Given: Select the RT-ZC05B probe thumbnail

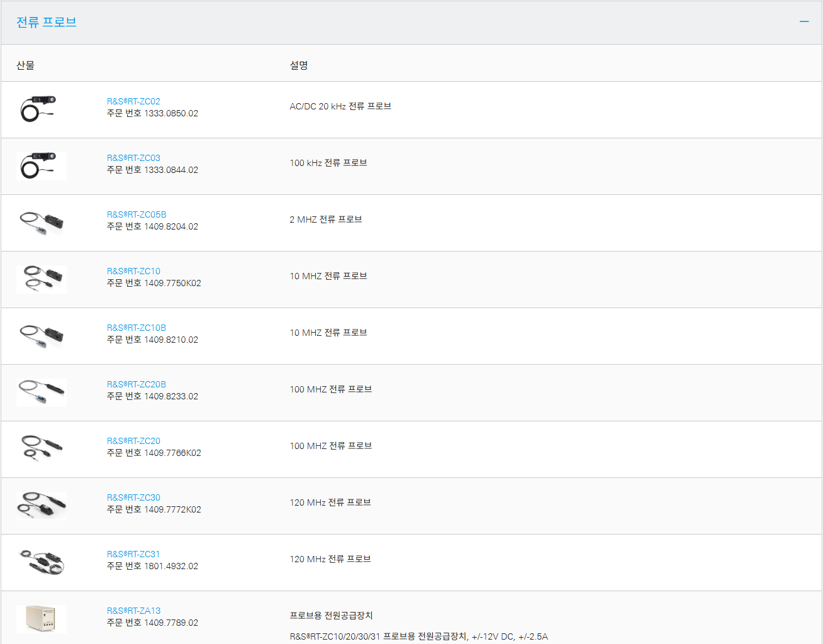Looking at the screenshot, I should 41,223.
